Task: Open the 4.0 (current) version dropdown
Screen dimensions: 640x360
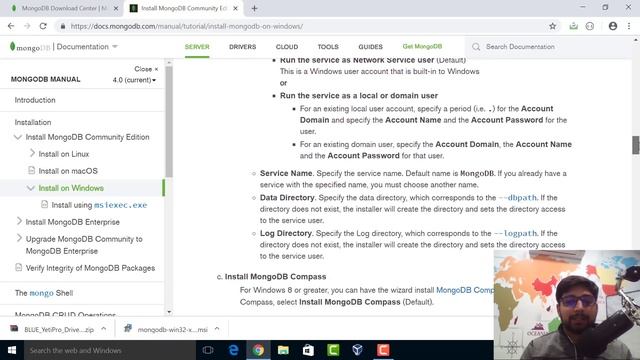Action: [x=134, y=80]
